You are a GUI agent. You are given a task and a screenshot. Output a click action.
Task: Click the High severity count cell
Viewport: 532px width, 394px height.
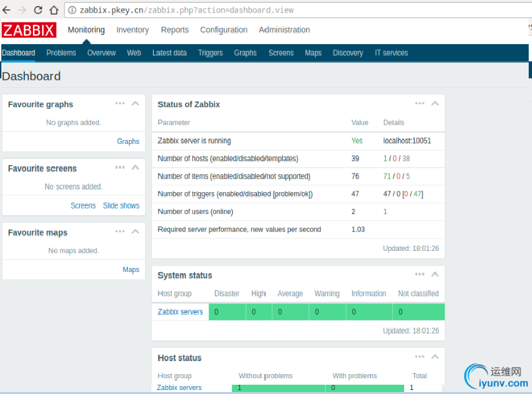coord(259,312)
